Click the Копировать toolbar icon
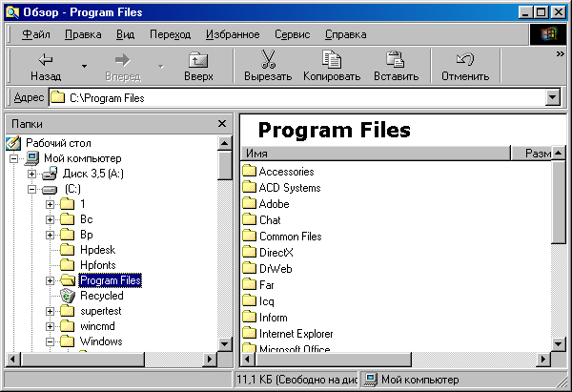This screenshot has height=392, width=572. [x=331, y=59]
